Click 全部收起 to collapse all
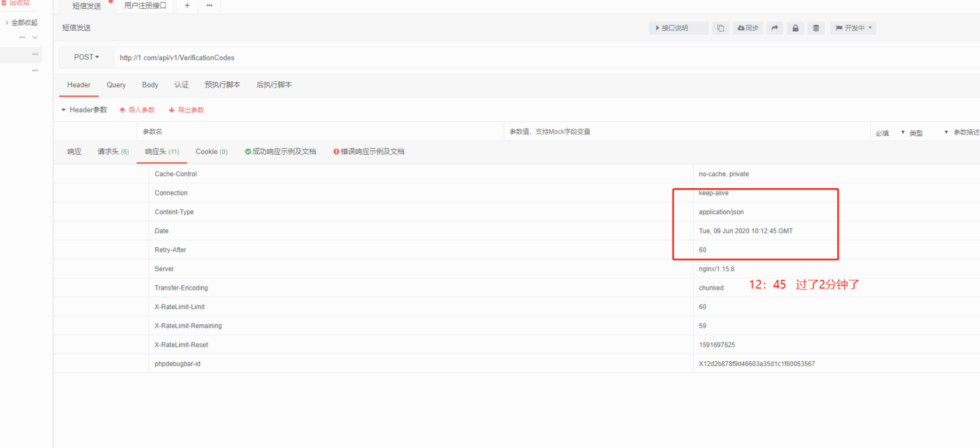980x448 pixels. [22, 22]
